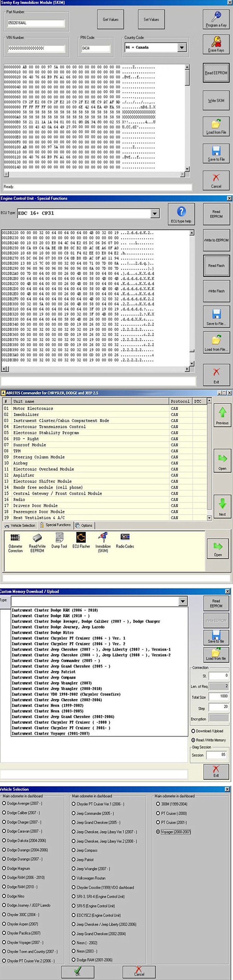Viewport: 233px width, 980px height.
Task: Click vertical scrollbar of SKIM hex dump
Action: pyautogui.click(x=187, y=118)
